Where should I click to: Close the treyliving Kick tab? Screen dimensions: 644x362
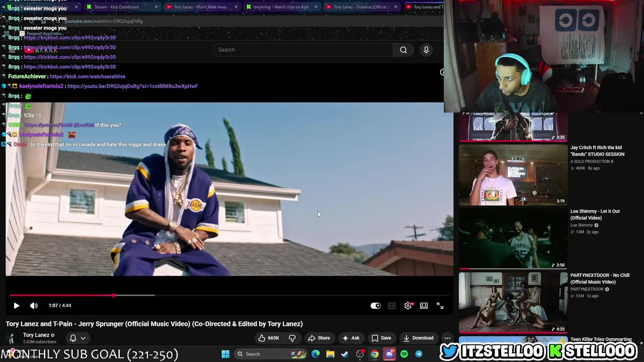click(x=316, y=7)
